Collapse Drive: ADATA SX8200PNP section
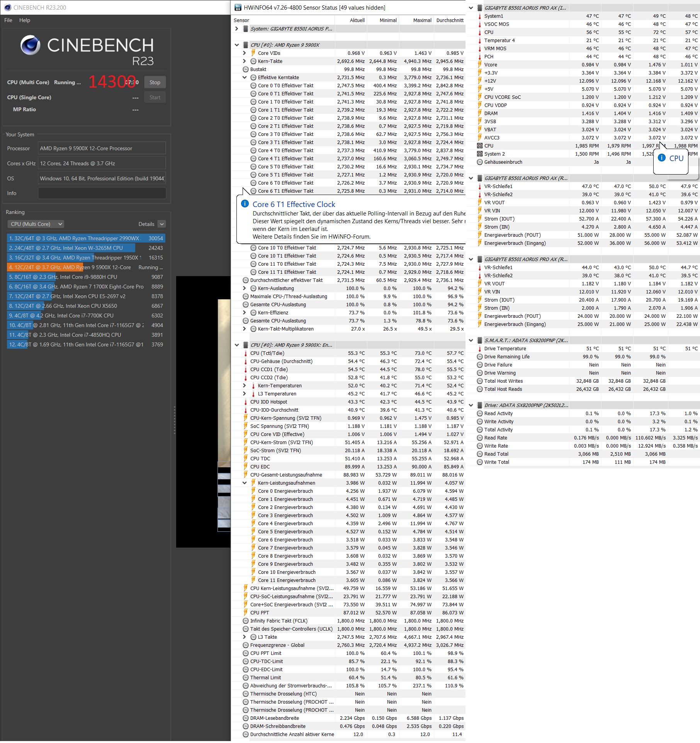Screen dimensions: 700x743 click(471, 405)
